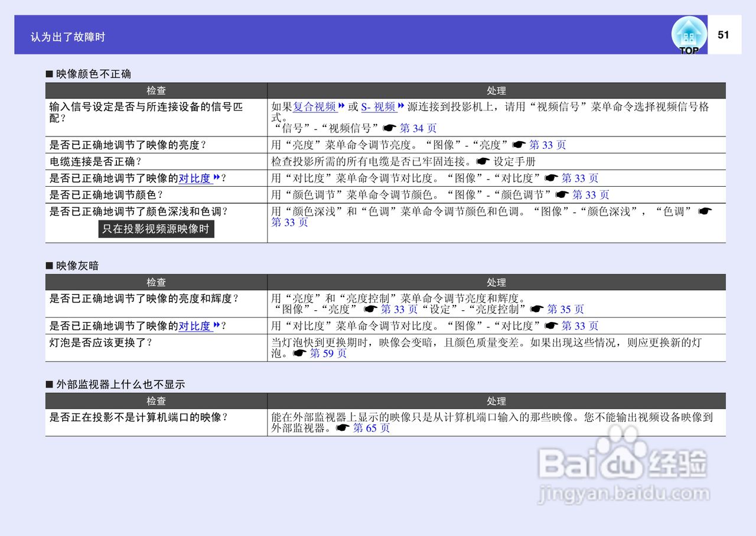756x536 pixels.
Task: Click the glossary arrow after 复合视频
Action: pos(341,106)
